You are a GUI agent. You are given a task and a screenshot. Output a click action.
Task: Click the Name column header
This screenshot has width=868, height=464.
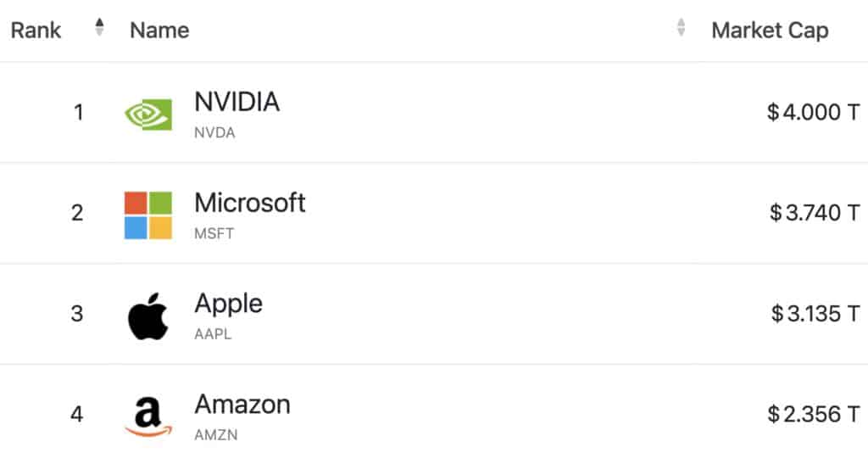coord(159,30)
